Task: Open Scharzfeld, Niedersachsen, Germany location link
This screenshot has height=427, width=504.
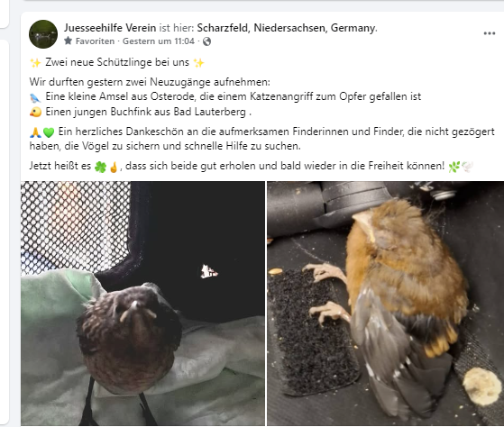Action: (286, 28)
